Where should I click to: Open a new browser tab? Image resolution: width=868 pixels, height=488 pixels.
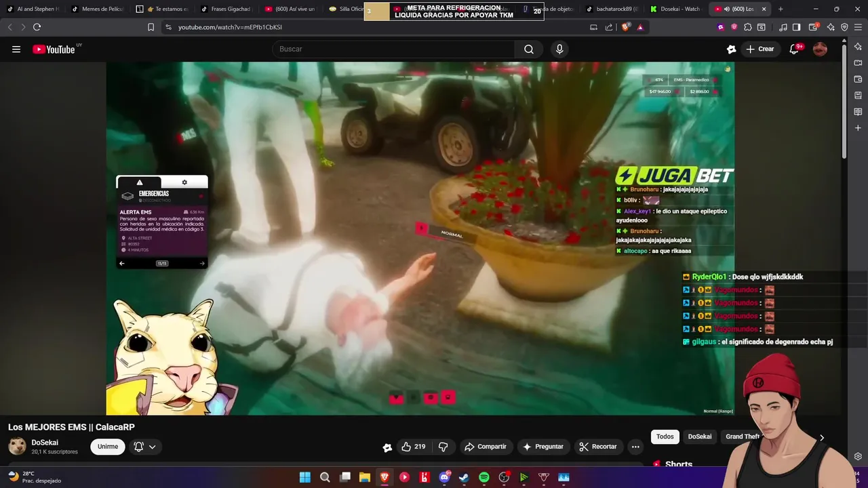coord(781,9)
